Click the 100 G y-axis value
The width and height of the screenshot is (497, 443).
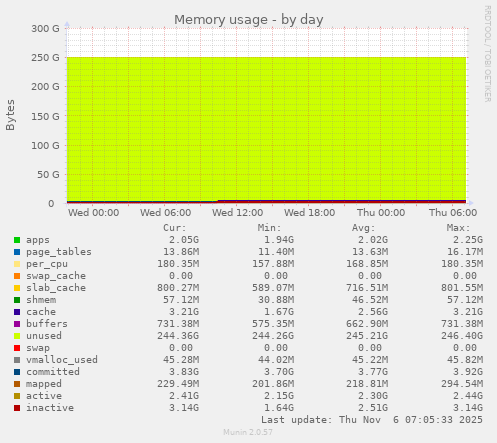[x=45, y=145]
